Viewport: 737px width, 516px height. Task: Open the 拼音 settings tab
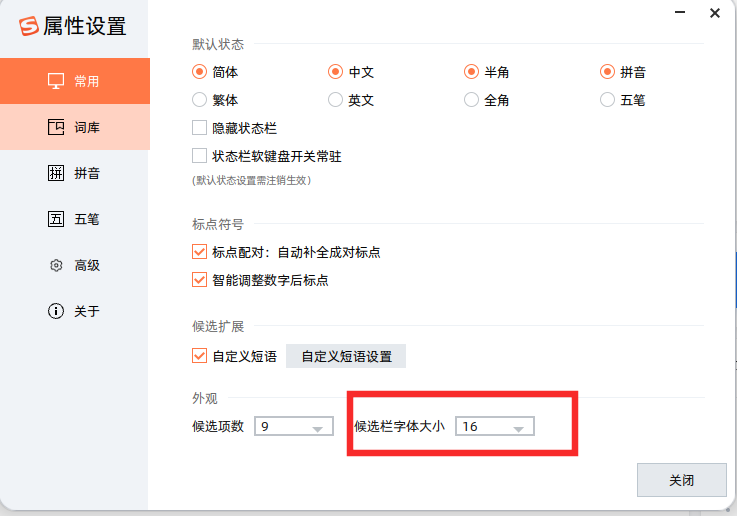(75, 173)
